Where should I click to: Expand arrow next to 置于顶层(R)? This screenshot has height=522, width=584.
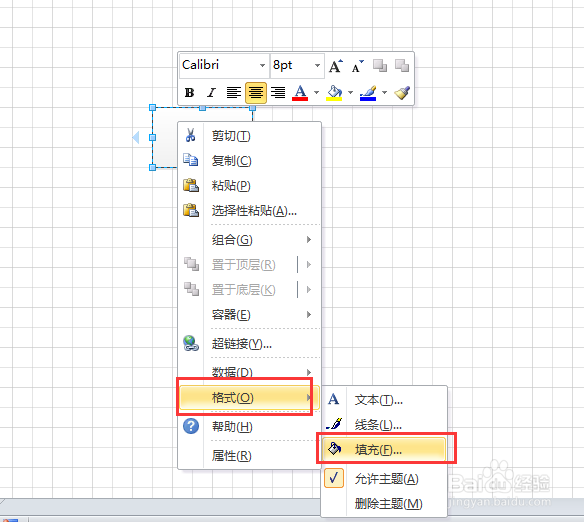tap(309, 265)
